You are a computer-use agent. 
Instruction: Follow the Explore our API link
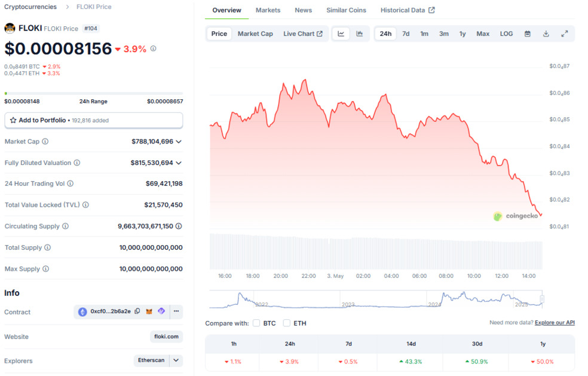[x=555, y=322]
